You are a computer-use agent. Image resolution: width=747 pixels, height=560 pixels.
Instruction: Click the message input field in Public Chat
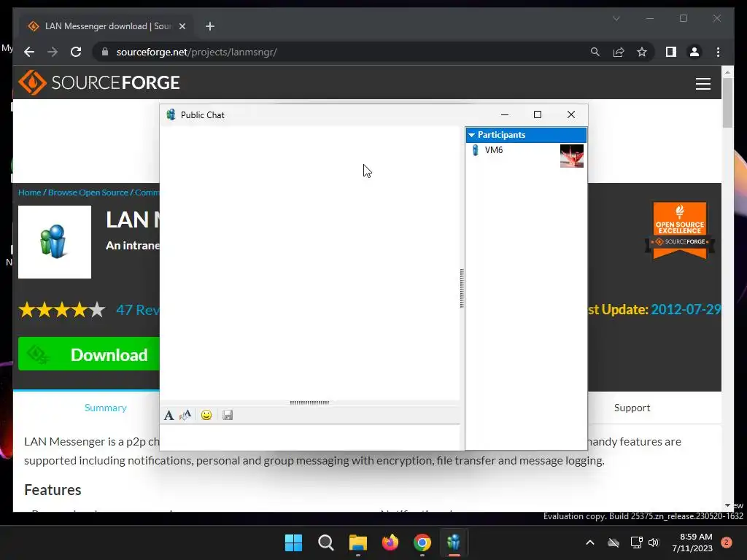pos(310,437)
